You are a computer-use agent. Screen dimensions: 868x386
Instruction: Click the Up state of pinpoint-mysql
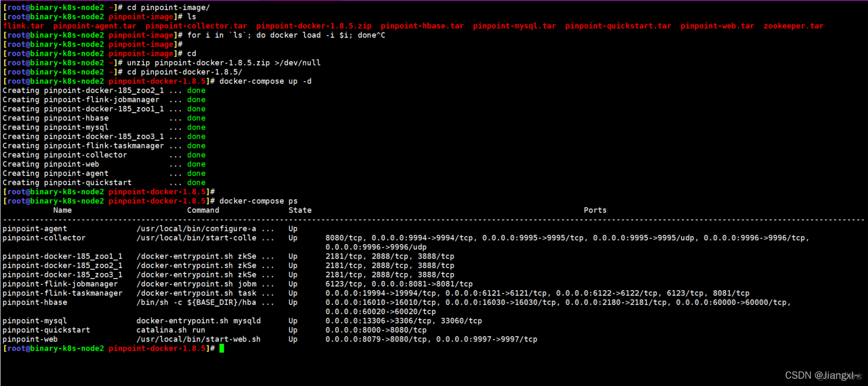[x=293, y=321]
